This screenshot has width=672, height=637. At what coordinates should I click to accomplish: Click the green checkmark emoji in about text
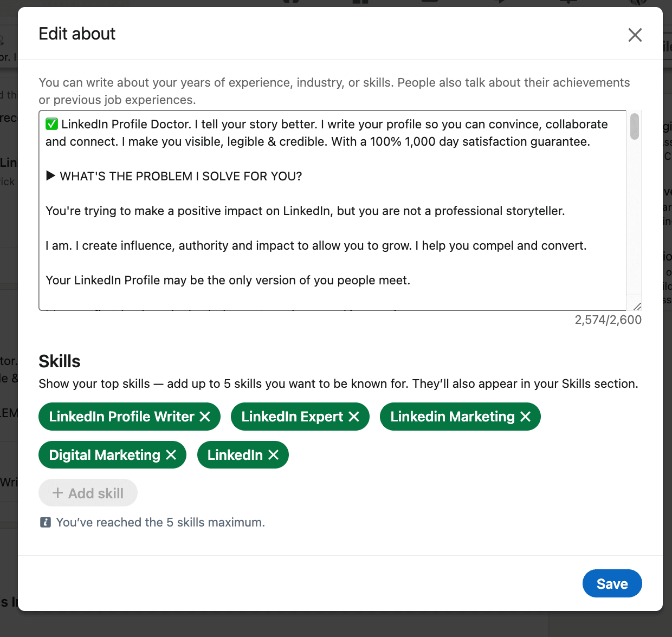pos(51,124)
